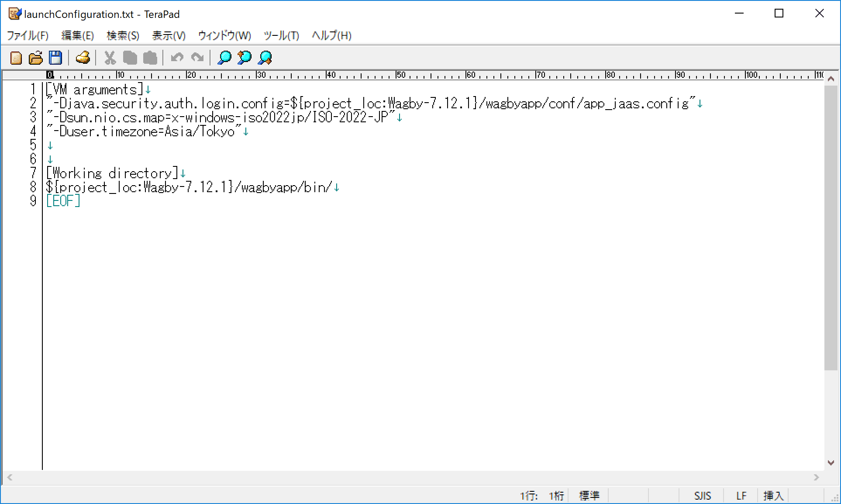
Task: Click the -Duser.timezone=Asia/Tokyo line
Action: [144, 131]
